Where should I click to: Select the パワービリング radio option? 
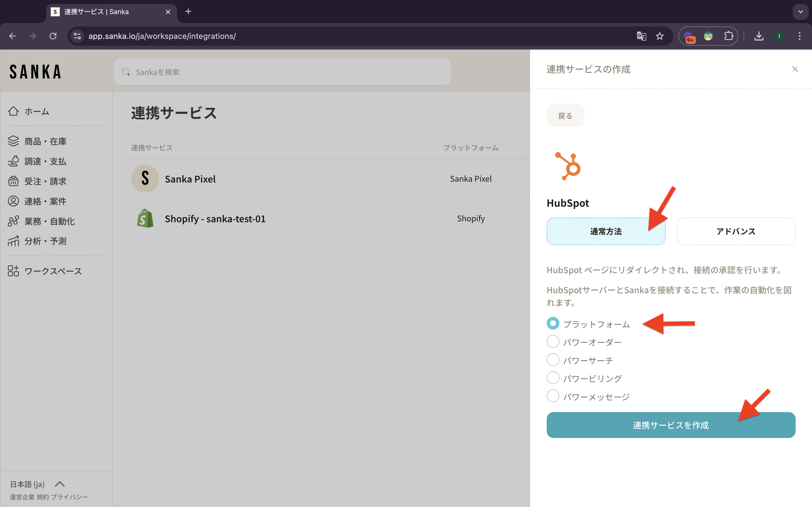[x=553, y=378]
